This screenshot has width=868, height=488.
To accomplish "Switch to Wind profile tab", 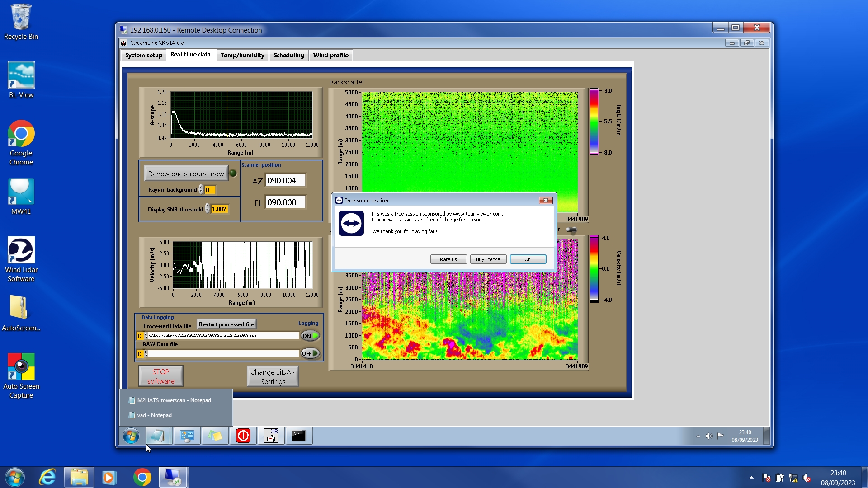I will tap(330, 55).
